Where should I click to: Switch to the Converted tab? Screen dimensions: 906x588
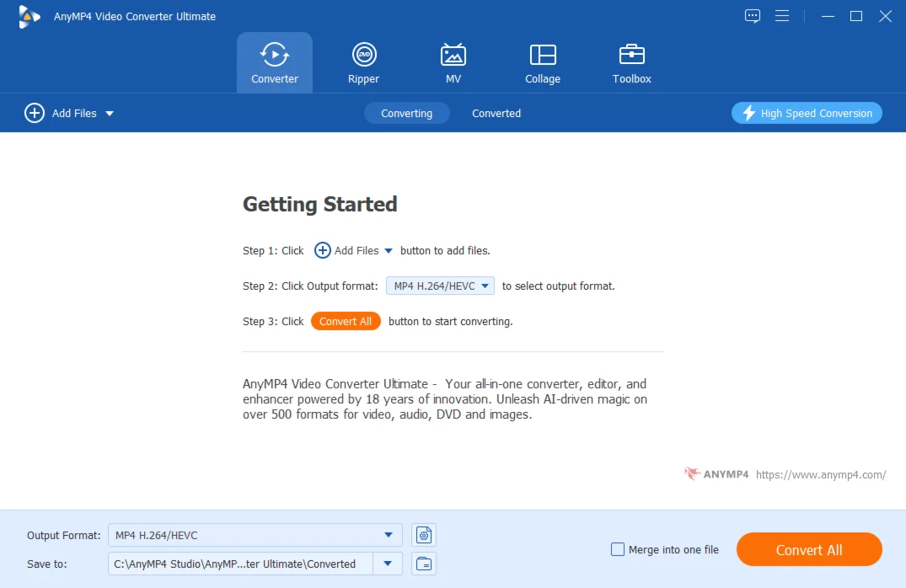[x=496, y=113]
